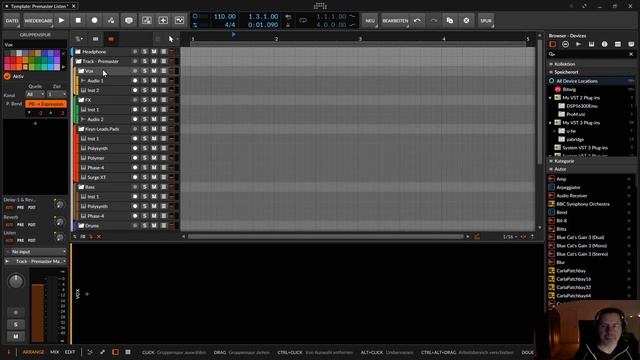Click the duplicate icon next to redo
The width and height of the screenshot is (640, 360).
[x=450, y=20]
